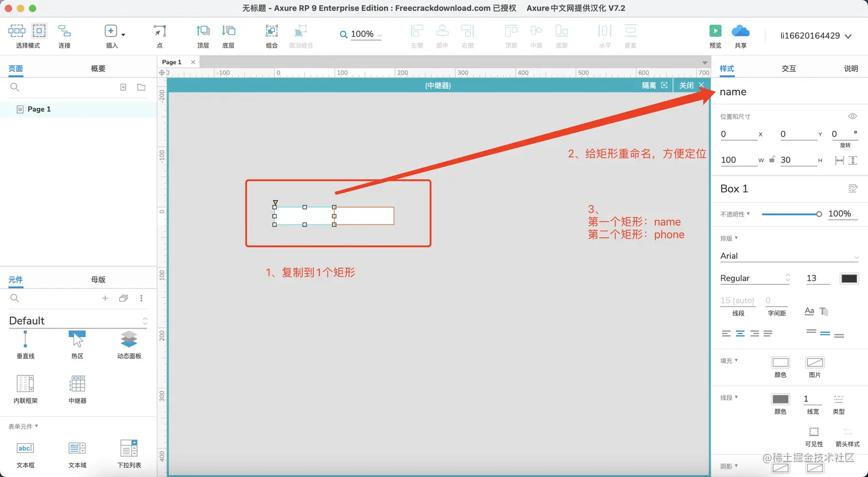This screenshot has width=868, height=477.
Task: Toggle aspect ratio lock icon
Action: click(x=773, y=160)
